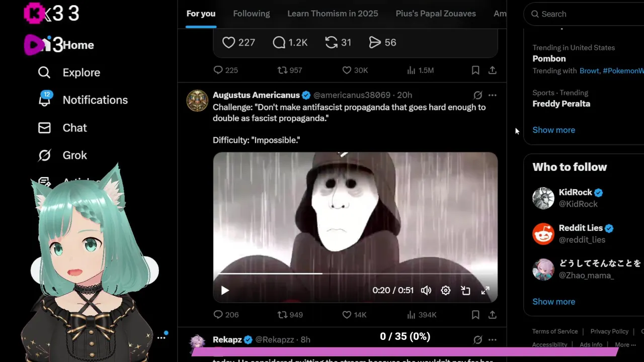This screenshot has height=362, width=644.
Task: Share the post with 1.5M views
Action: 493,70
